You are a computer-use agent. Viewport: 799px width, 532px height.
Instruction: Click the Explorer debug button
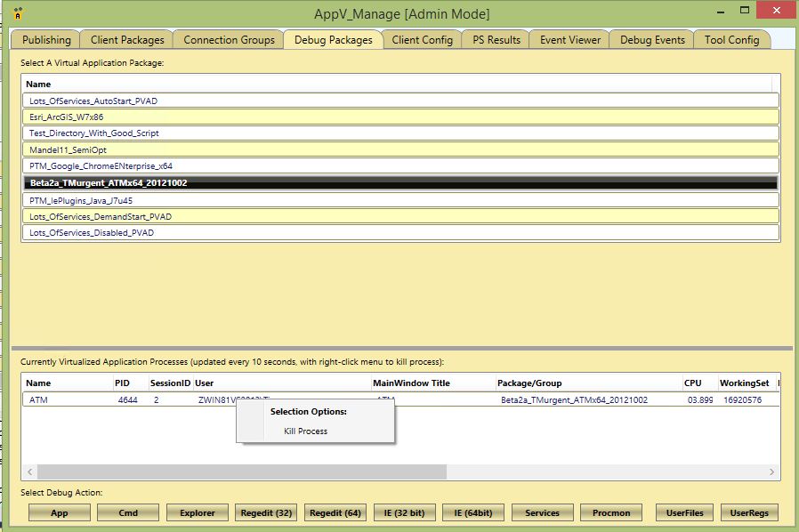coord(198,512)
